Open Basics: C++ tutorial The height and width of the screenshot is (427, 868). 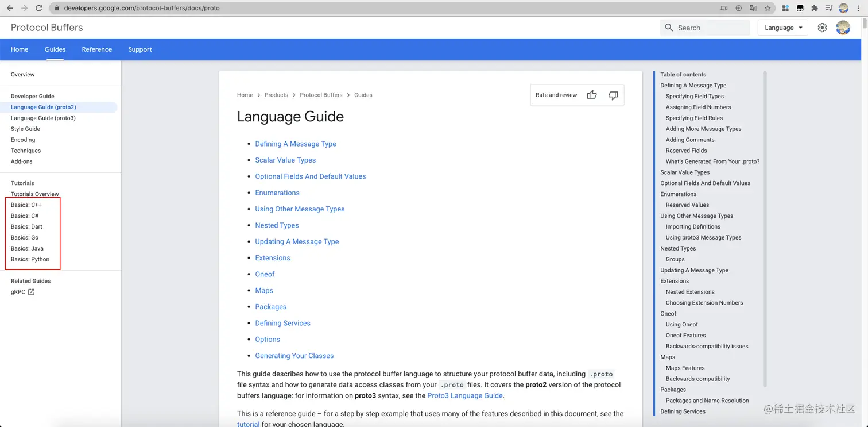point(26,205)
